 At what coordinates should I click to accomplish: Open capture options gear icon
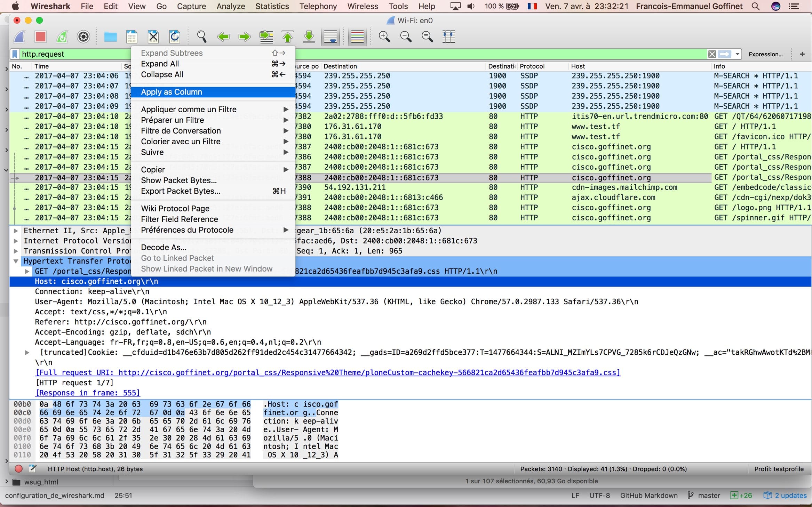pos(83,37)
